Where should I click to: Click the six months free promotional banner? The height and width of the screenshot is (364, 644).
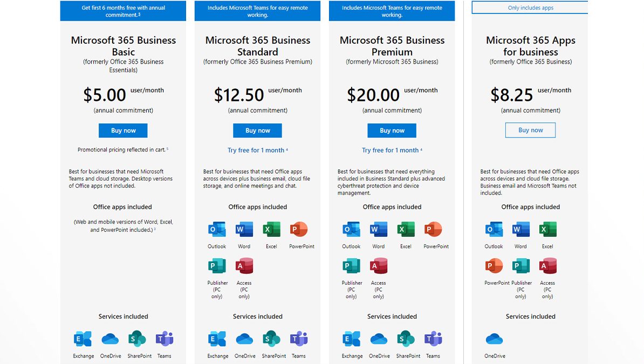tap(123, 10)
